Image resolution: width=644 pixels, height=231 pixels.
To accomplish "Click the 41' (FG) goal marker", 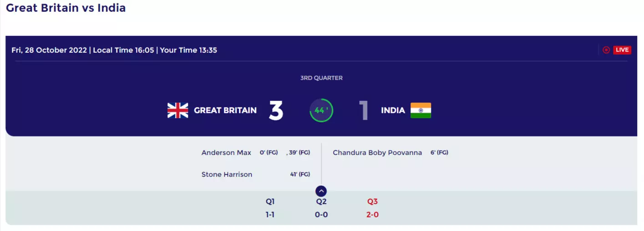I will pyautogui.click(x=300, y=175).
